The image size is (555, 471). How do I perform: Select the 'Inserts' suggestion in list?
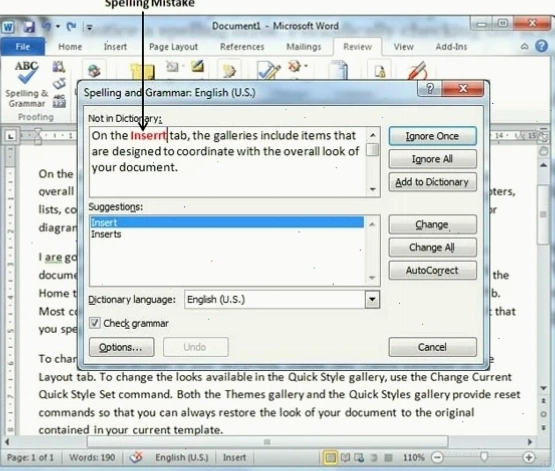[x=227, y=234]
